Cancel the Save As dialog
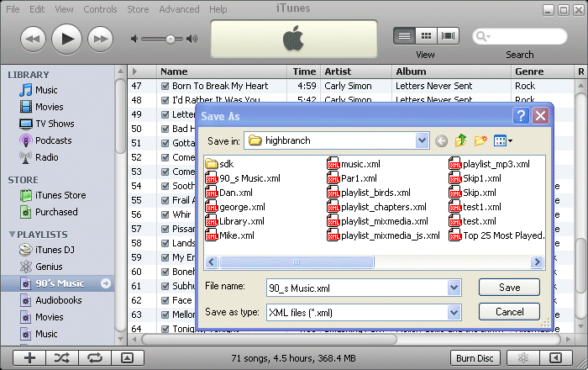Image resolution: width=588 pixels, height=370 pixels. [509, 312]
